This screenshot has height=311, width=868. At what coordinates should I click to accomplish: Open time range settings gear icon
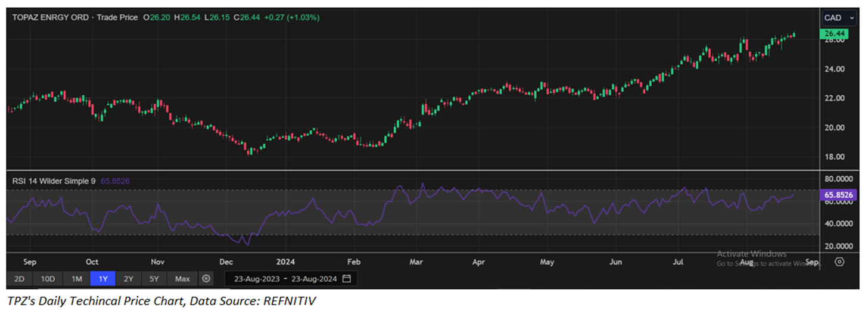pos(206,278)
